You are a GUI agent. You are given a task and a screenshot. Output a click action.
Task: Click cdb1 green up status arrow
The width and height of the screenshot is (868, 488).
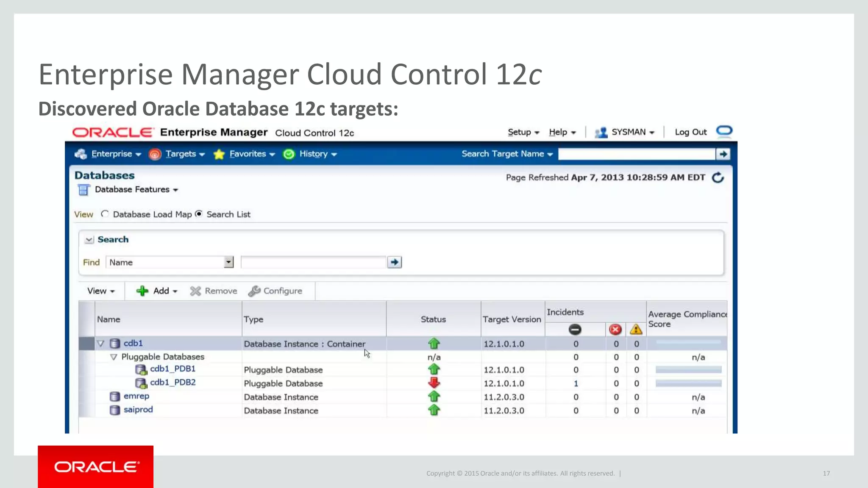tap(434, 344)
